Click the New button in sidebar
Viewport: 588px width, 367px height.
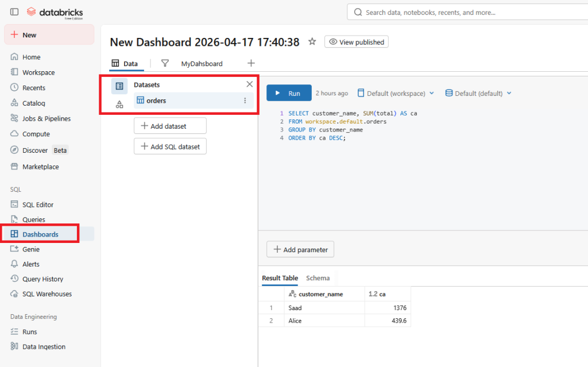coord(49,35)
